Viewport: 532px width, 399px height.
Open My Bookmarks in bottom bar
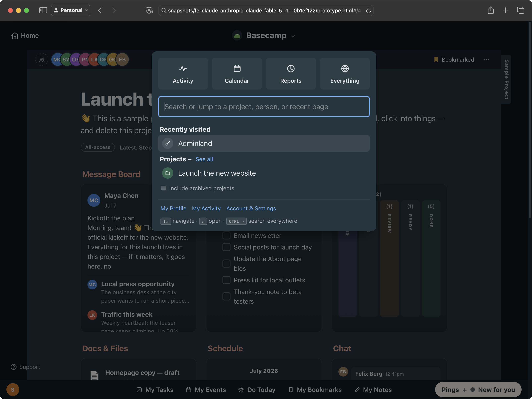pyautogui.click(x=315, y=390)
